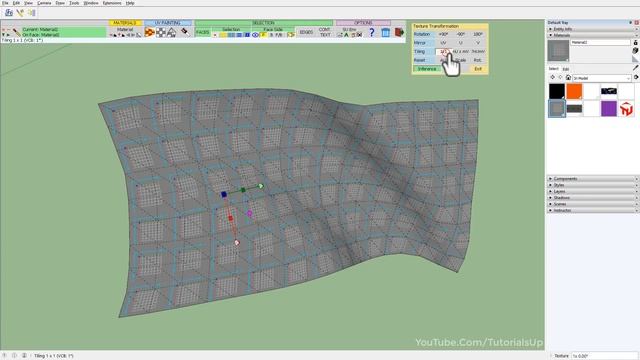Screen dimensions: 640x360
Task: Click the blue question mark help icon
Action: (x=372, y=32)
